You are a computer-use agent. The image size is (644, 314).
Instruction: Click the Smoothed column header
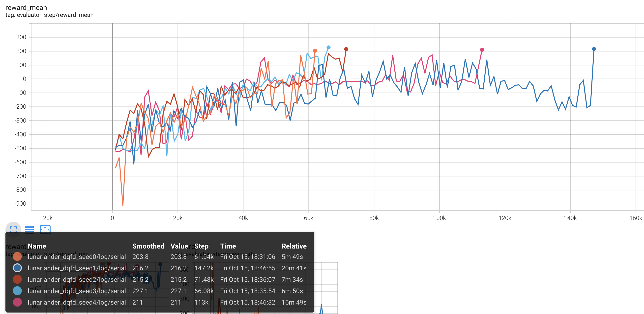tap(148, 246)
